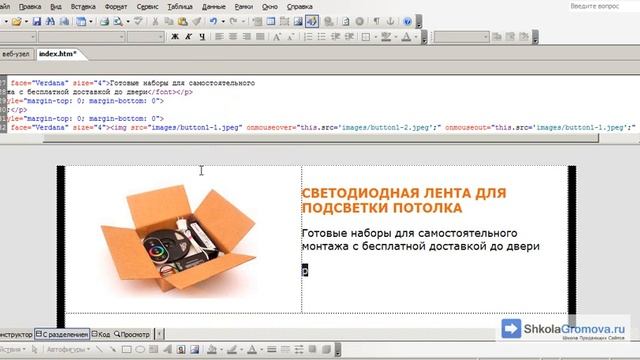Switch to the index.htm tab
This screenshot has height=360, width=640.
click(58, 54)
